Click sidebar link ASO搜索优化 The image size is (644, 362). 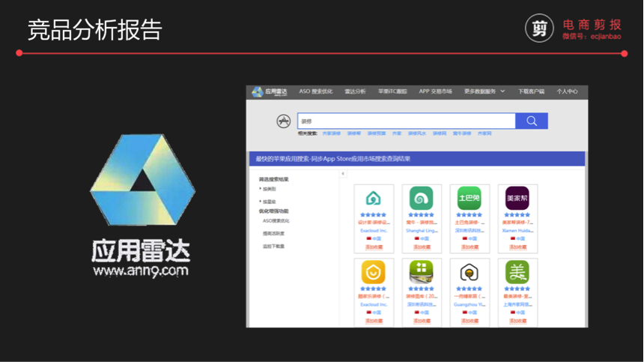(276, 221)
